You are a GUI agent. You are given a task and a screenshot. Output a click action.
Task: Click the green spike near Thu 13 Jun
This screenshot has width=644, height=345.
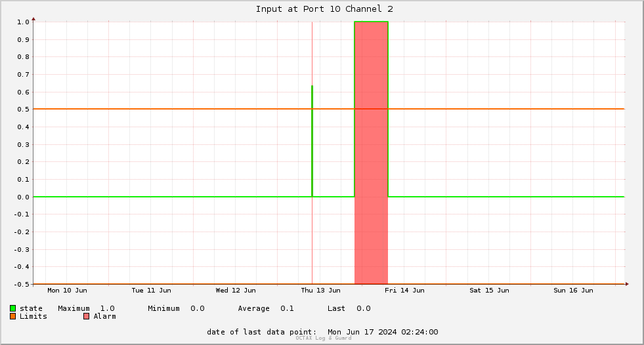pyautogui.click(x=312, y=141)
